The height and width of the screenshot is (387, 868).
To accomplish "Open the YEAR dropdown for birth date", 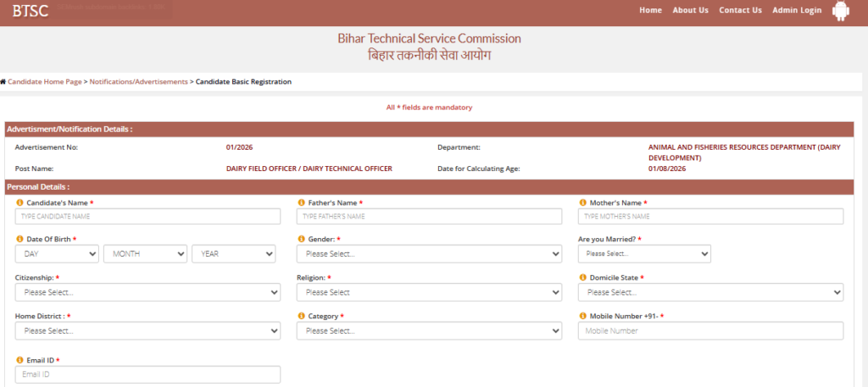I will coord(233,253).
